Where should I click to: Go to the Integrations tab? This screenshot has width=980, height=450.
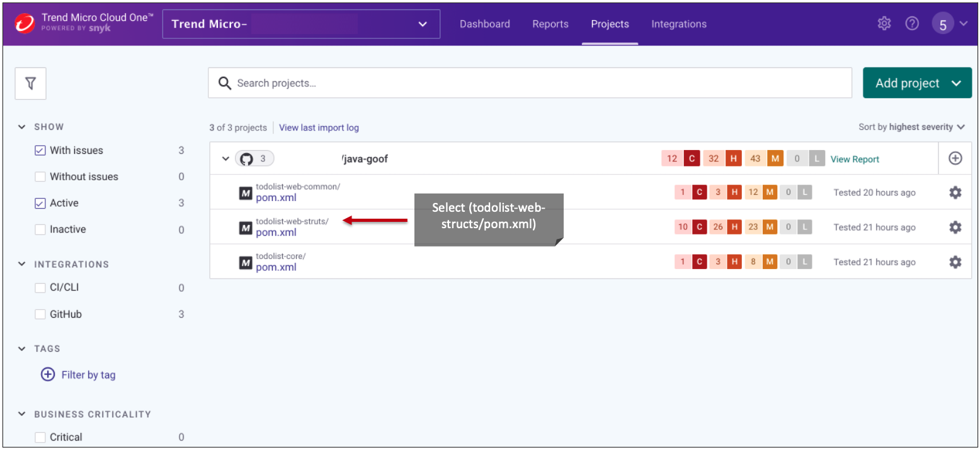tap(679, 24)
